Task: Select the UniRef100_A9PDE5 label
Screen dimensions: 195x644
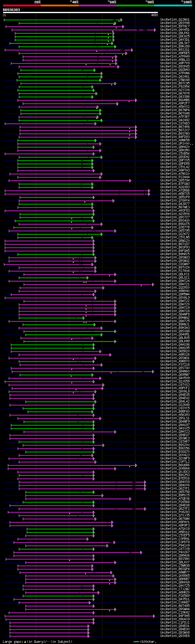Action: [175, 53]
